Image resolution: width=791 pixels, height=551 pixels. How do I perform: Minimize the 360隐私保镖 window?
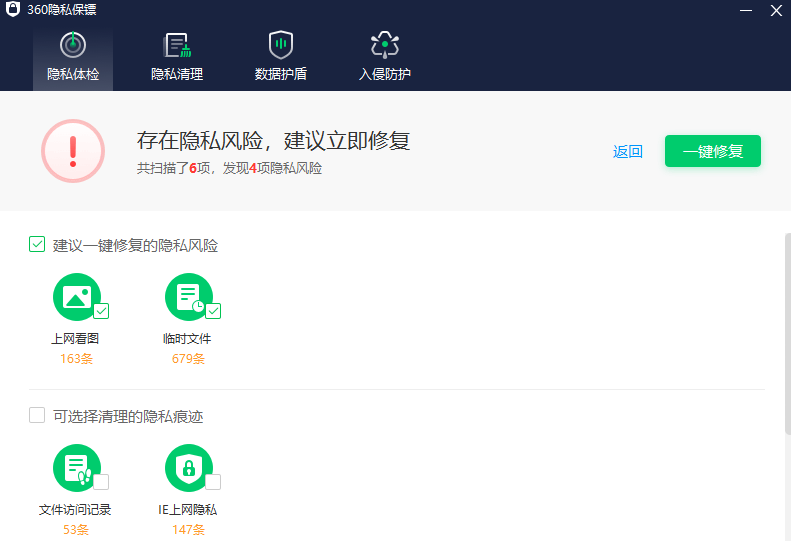(x=746, y=10)
